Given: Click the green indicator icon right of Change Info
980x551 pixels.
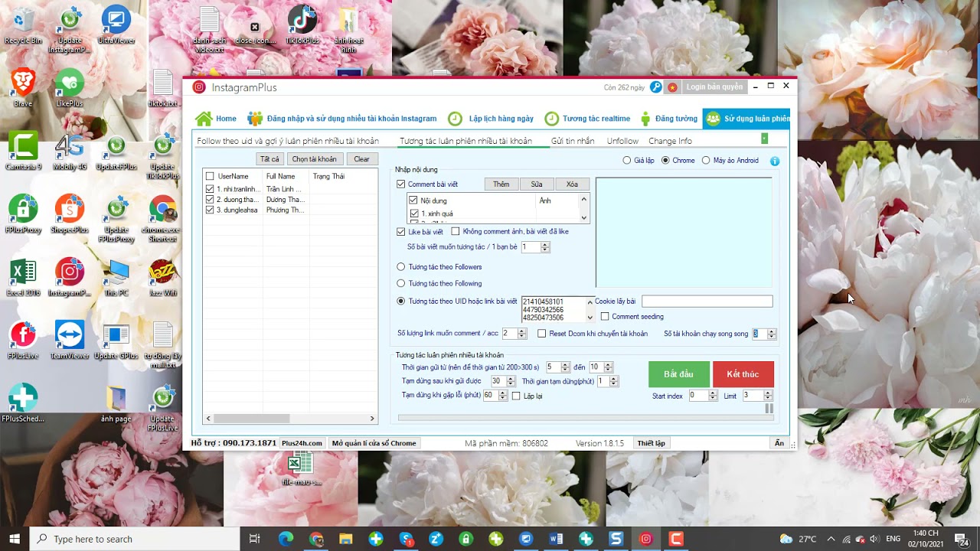Looking at the screenshot, I should click(x=764, y=139).
